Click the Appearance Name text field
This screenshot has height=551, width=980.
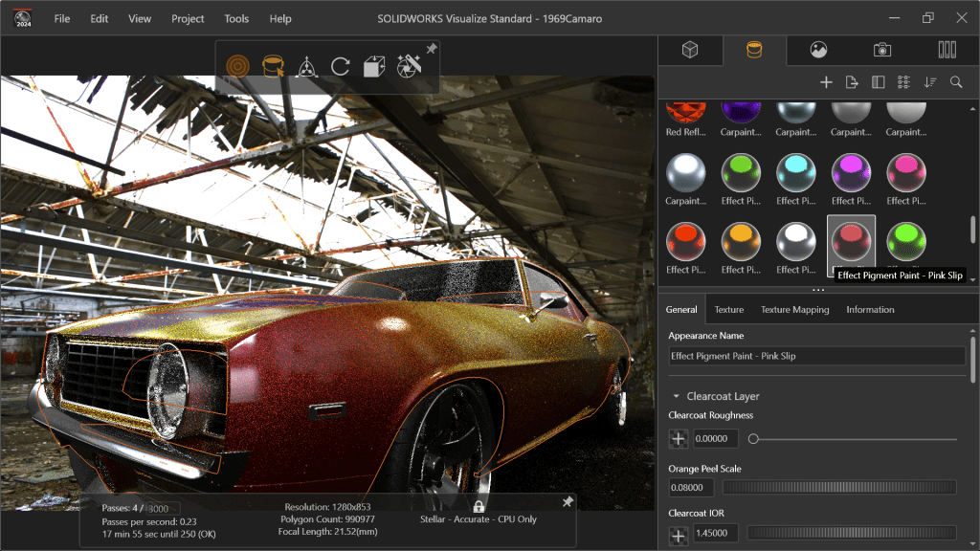coord(816,356)
